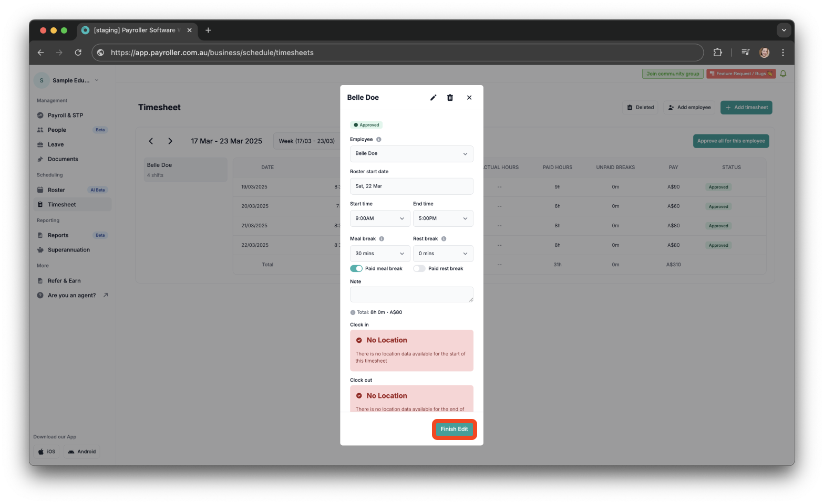Click the notification bell icon
This screenshot has height=504, width=824.
click(783, 74)
